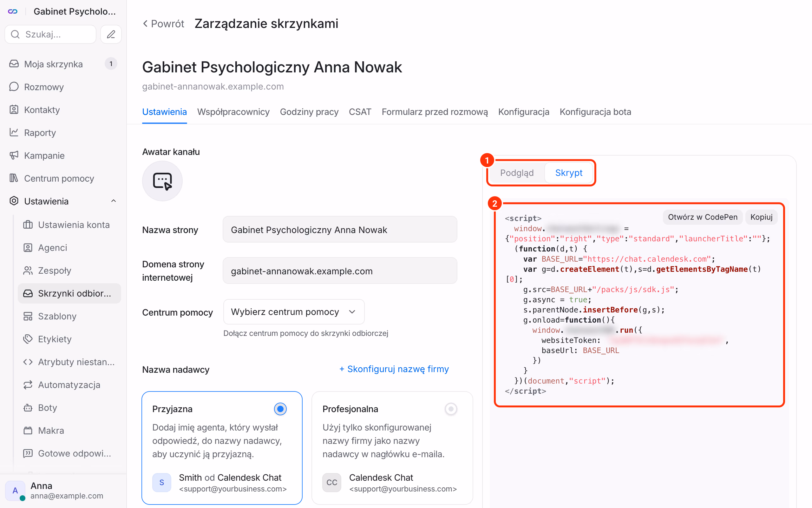Click Boty robot icon
The width and height of the screenshot is (812, 508).
point(28,408)
